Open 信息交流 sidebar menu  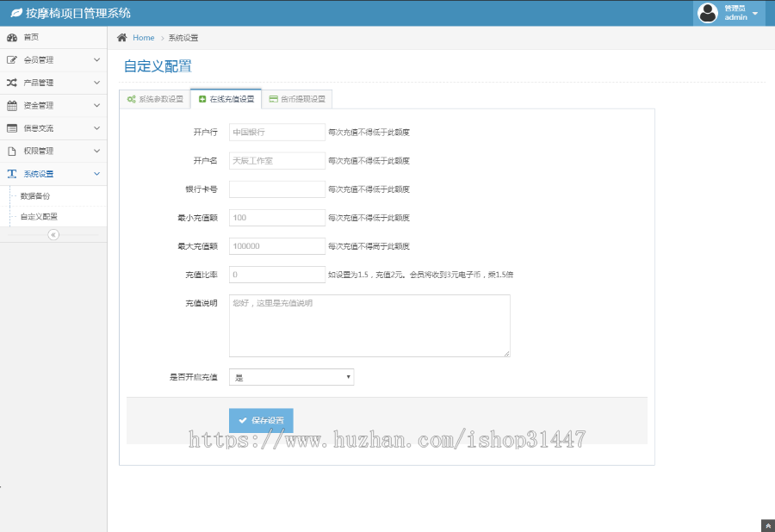53,128
